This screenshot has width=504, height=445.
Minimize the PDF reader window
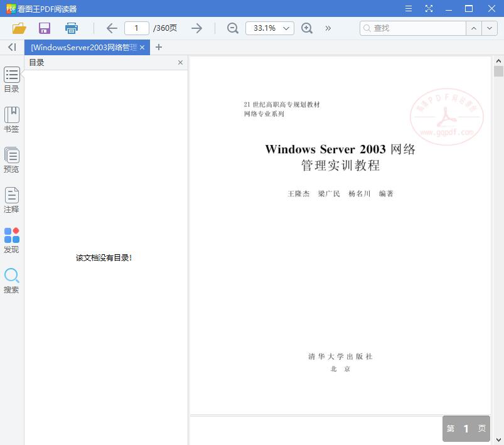click(x=449, y=9)
